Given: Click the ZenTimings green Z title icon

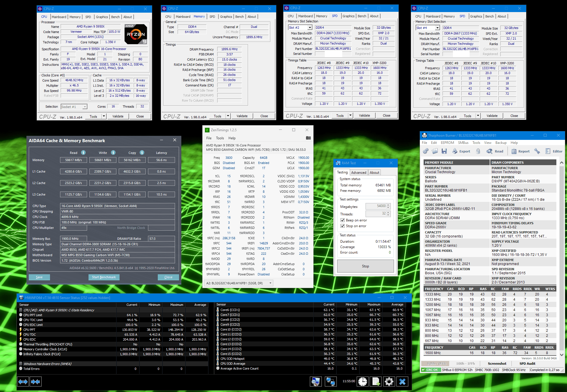Looking at the screenshot, I should [x=207, y=130].
